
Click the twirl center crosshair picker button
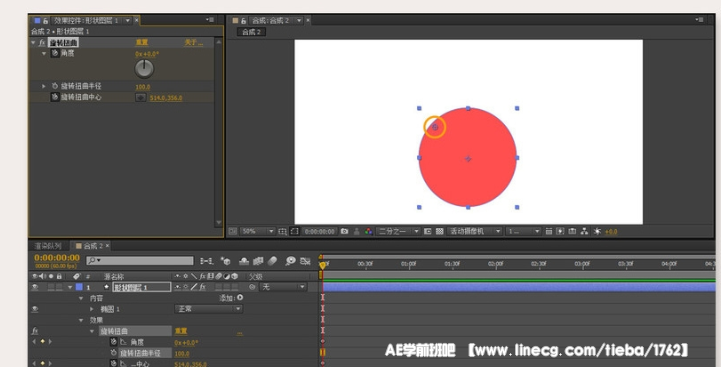point(141,97)
